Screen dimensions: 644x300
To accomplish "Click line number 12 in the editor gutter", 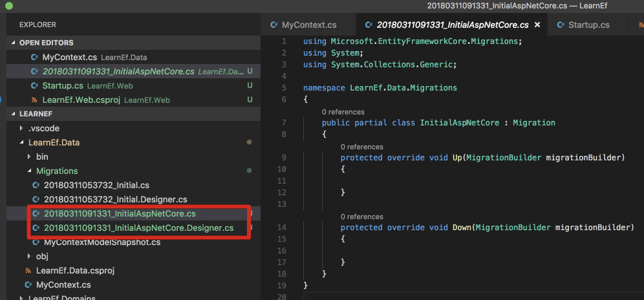I will [281, 192].
